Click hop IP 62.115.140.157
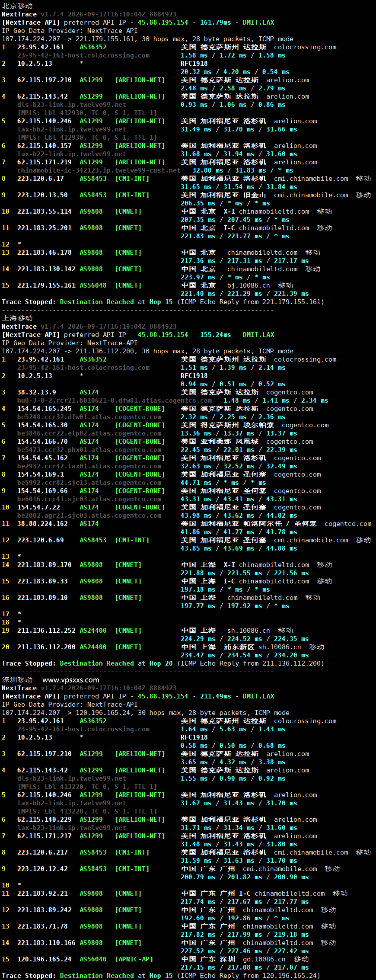The width and height of the screenshot is (376, 980). point(45,146)
